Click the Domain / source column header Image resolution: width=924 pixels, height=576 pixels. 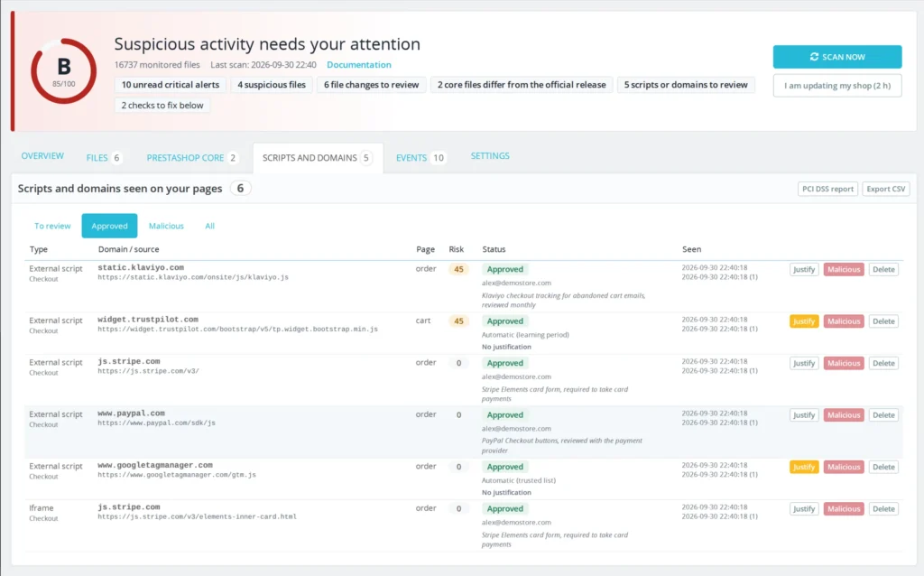point(128,249)
